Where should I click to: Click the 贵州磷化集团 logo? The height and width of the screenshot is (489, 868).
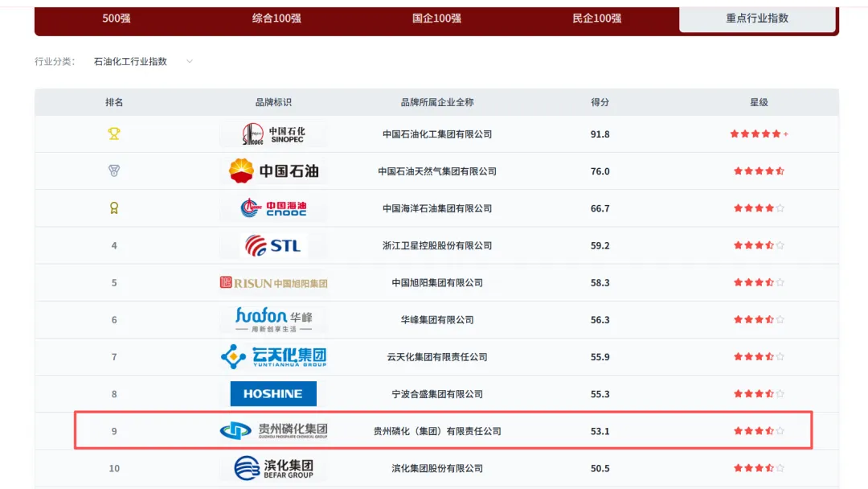pos(273,430)
